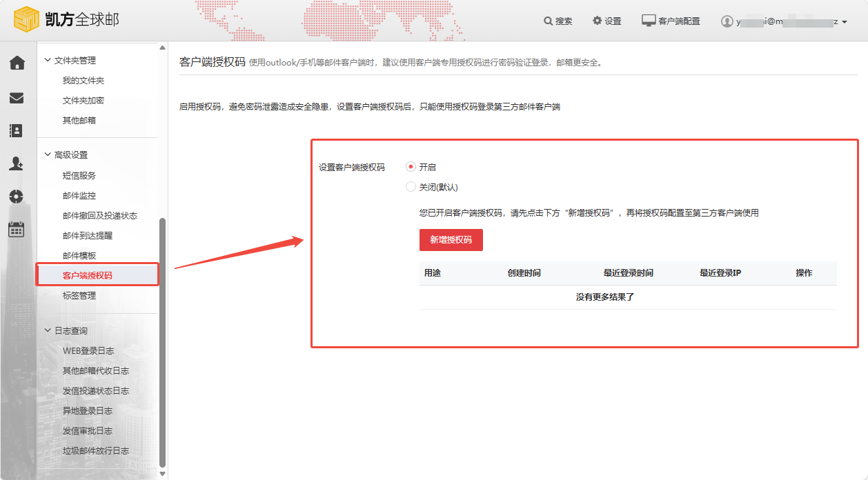Open 异地登录日志 menu item
The width and height of the screenshot is (868, 480).
coord(88,411)
